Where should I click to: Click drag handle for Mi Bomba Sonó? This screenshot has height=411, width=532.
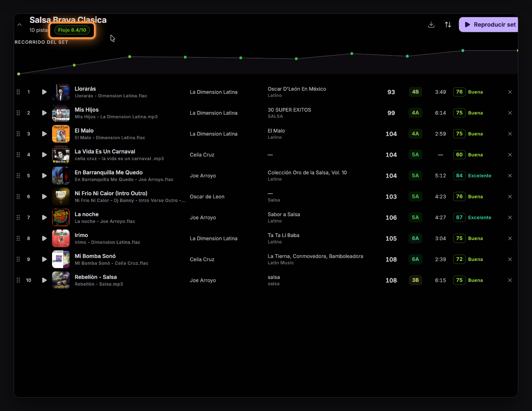pos(18,259)
